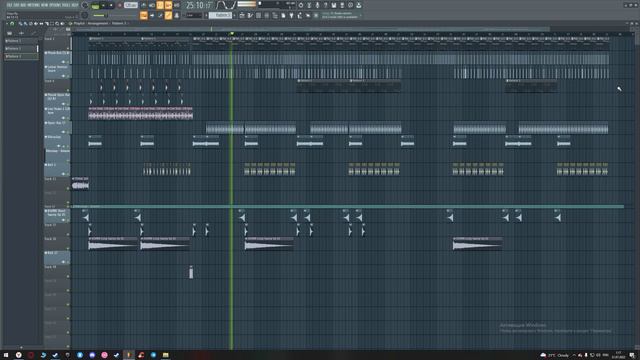This screenshot has height=360, width=640.
Task: Click the save icon in the top toolbar
Action: click(x=334, y=5)
